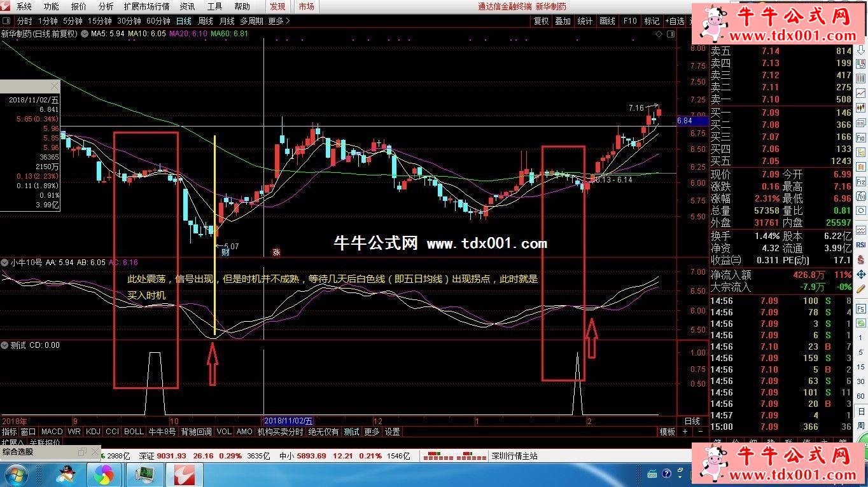The image size is (868, 487).
Task: Toggle the 复权 adjustment option
Action: click(x=541, y=21)
